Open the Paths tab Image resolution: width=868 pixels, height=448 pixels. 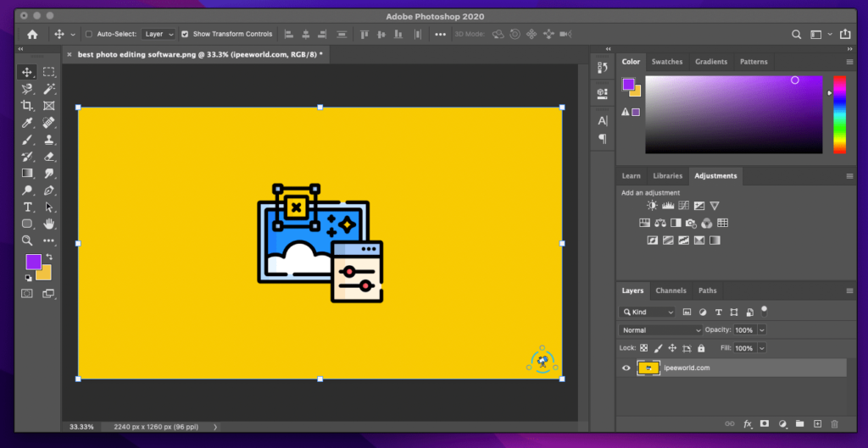pyautogui.click(x=708, y=291)
